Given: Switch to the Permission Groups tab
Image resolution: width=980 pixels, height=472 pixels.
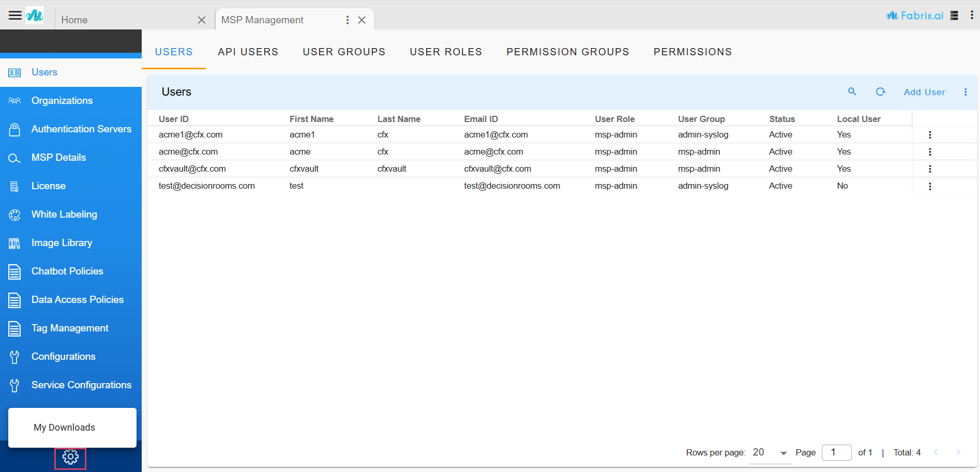Looking at the screenshot, I should coord(567,52).
